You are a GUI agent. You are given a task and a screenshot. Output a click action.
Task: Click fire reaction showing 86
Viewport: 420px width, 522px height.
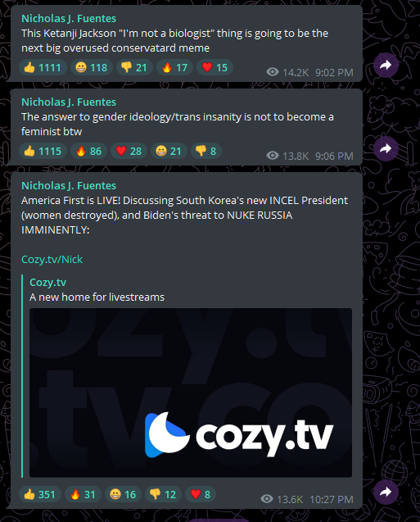[x=88, y=151]
